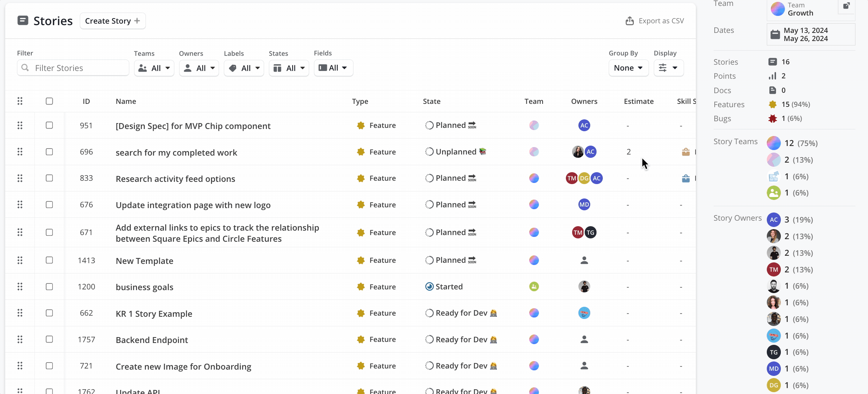This screenshot has height=394, width=868.
Task: Open the team external link icon
Action: click(846, 6)
